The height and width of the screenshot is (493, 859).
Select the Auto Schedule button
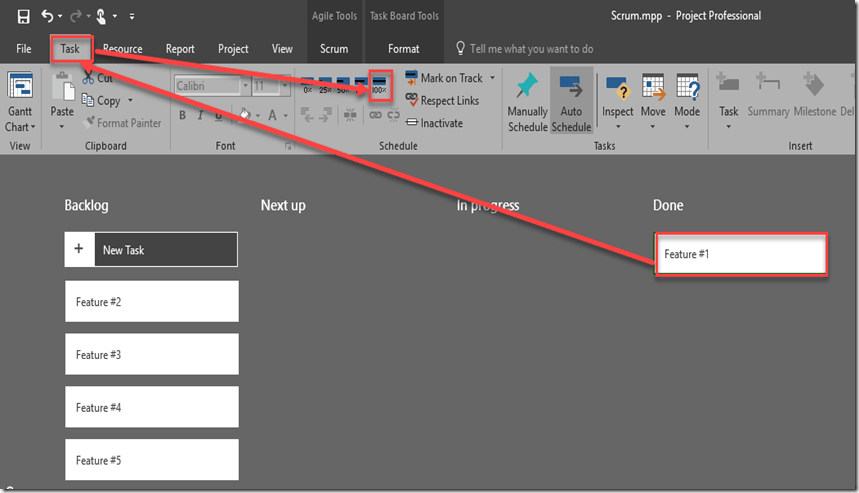tap(571, 102)
